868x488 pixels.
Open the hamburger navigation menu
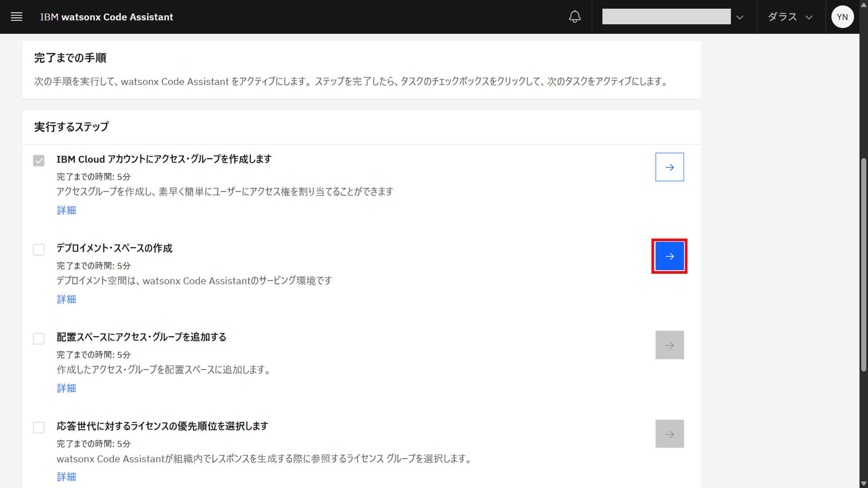tap(16, 17)
